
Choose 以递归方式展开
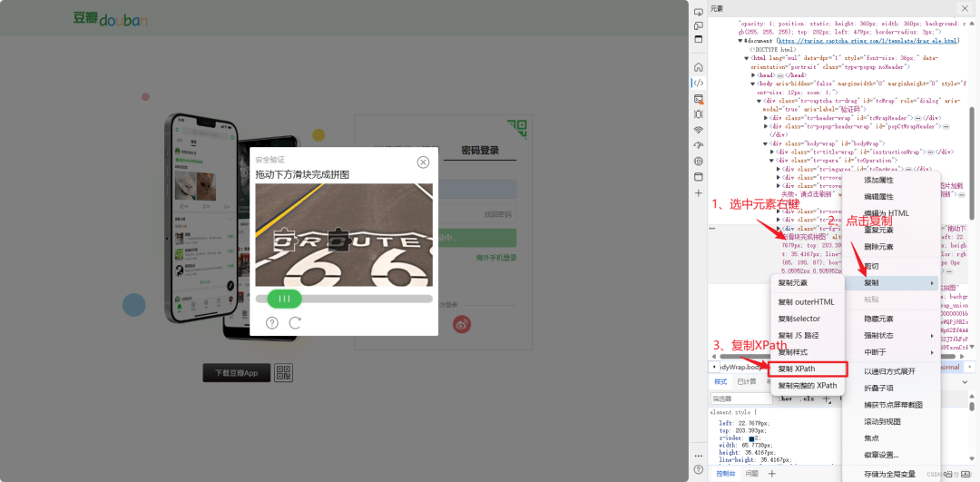[891, 371]
